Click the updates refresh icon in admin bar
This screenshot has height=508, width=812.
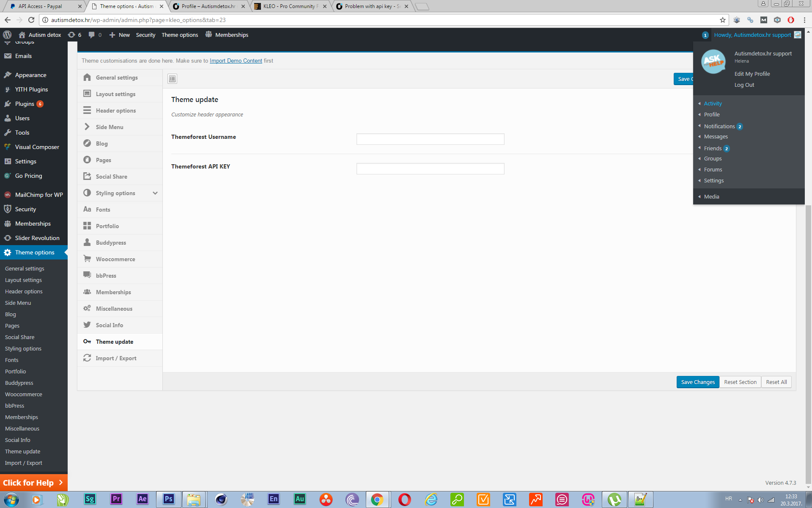click(x=71, y=35)
